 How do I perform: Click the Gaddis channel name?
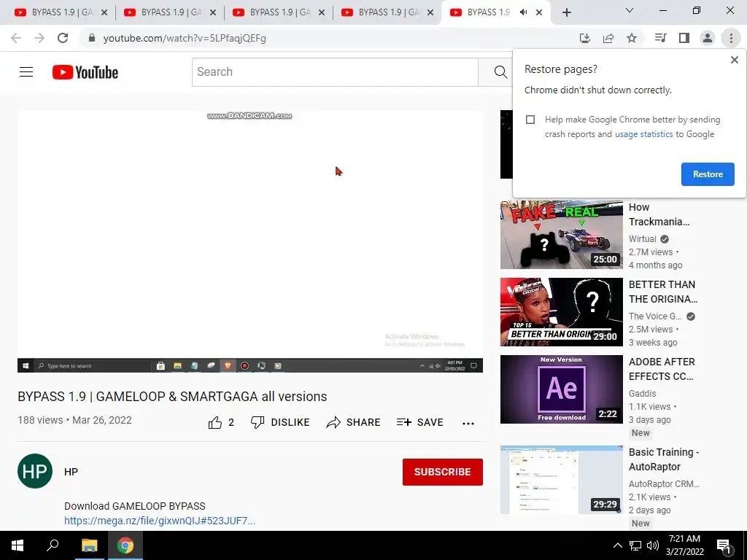(x=642, y=393)
